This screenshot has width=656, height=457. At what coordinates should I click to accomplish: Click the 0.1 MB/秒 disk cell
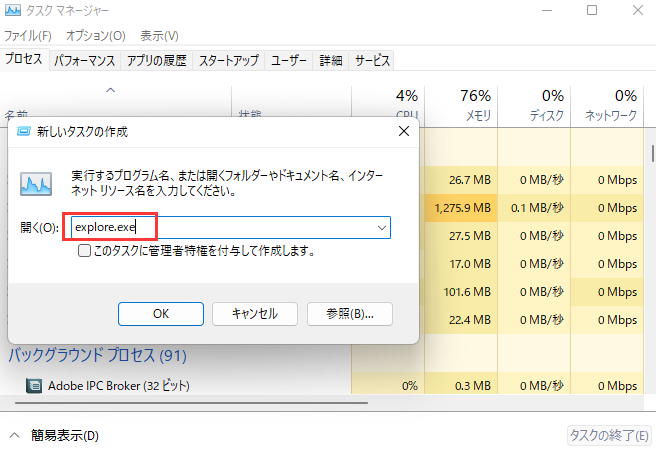tap(534, 208)
